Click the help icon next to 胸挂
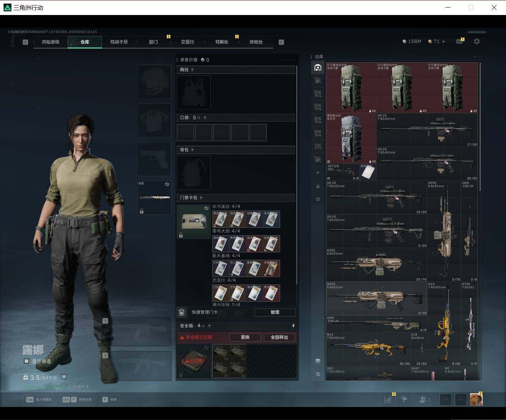 (x=193, y=70)
